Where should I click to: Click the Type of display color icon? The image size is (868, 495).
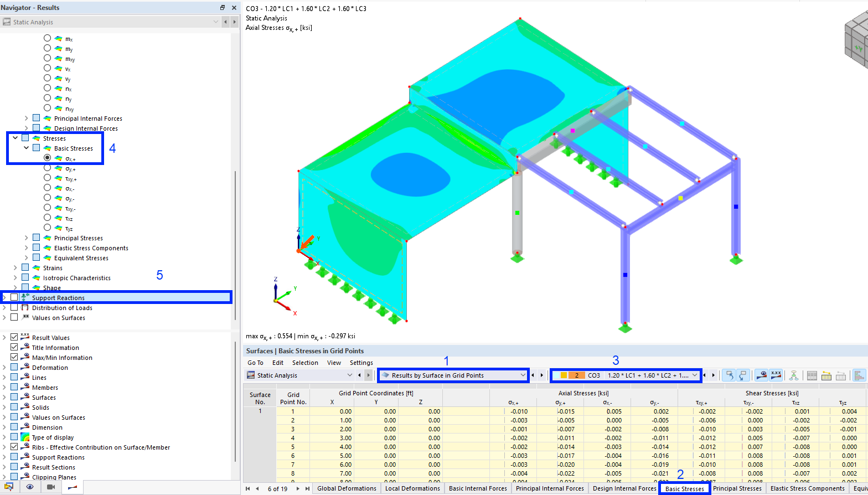coord(25,437)
